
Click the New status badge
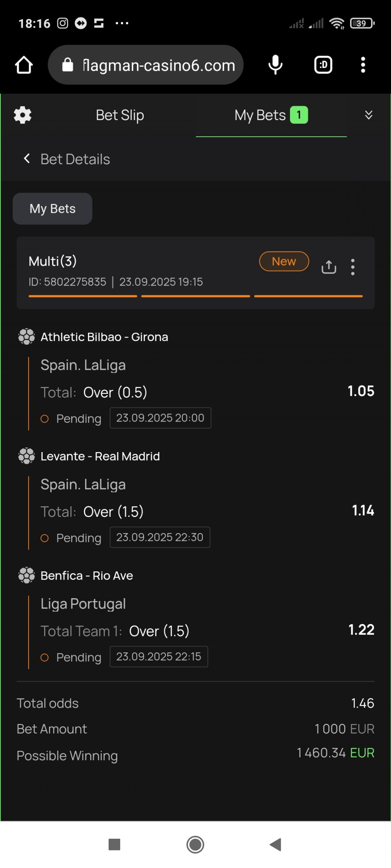(284, 261)
